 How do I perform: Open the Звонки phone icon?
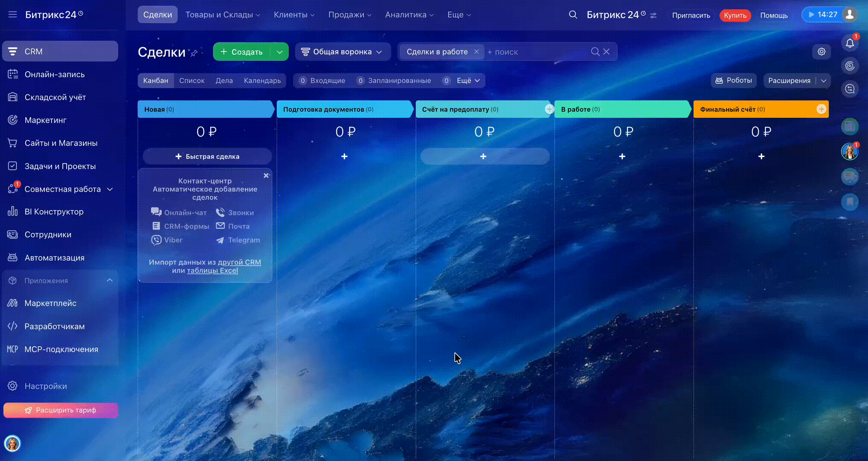click(x=220, y=212)
